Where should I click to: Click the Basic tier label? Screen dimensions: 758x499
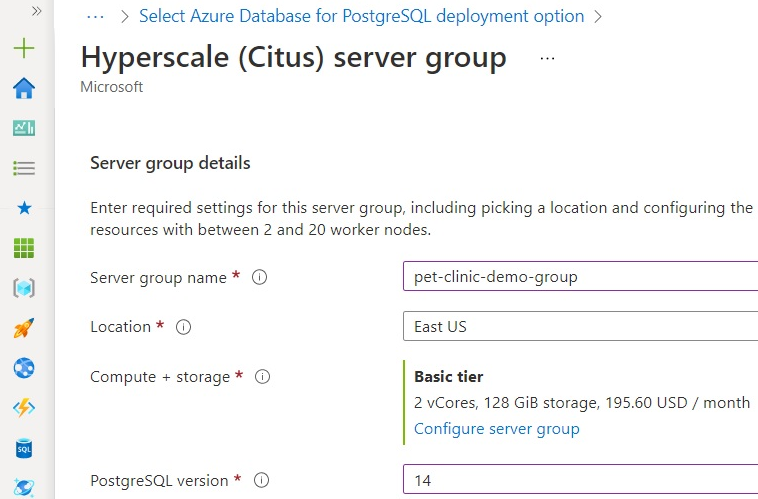tap(449, 376)
